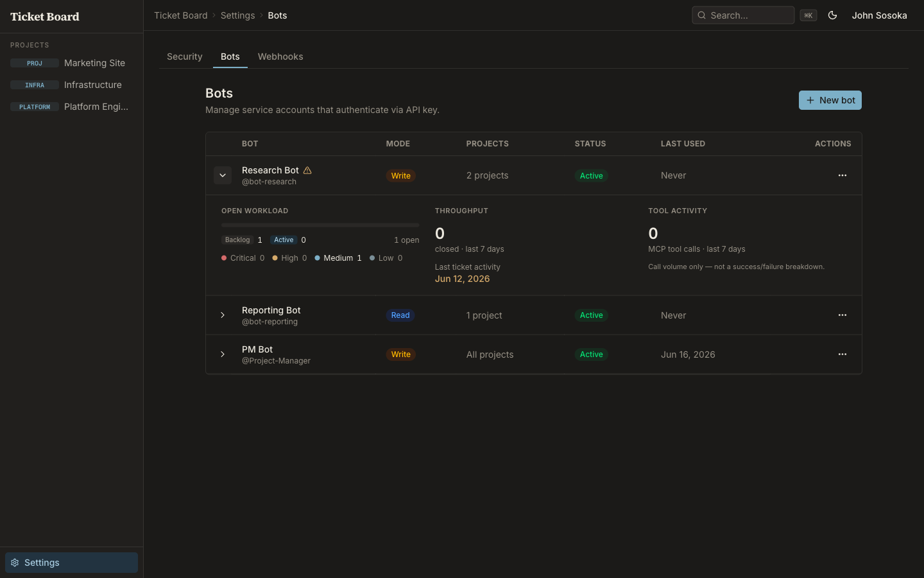924x578 pixels.
Task: Click the STATUS column header
Action: 590,144
